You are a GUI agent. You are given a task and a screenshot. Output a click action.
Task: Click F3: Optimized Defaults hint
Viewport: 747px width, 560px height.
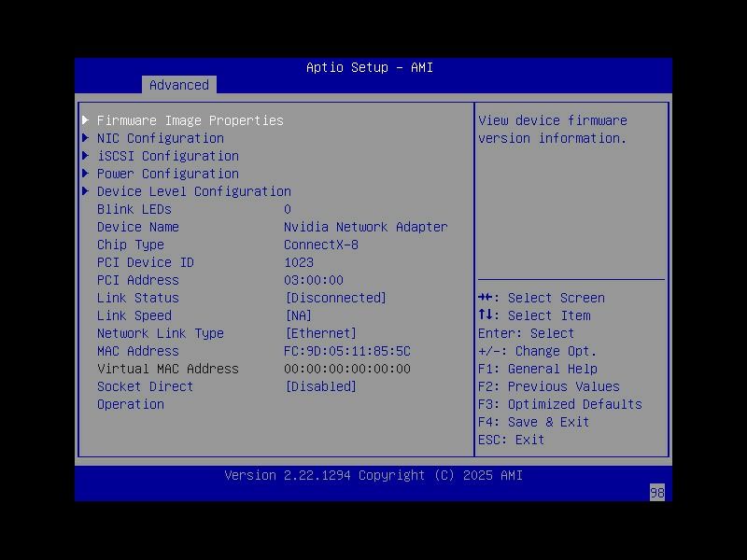[559, 404]
